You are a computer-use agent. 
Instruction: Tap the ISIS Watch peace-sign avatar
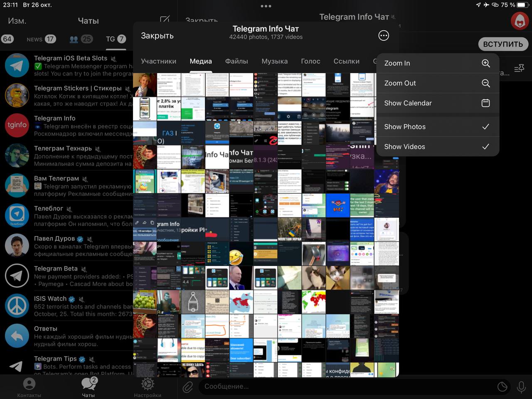(17, 306)
